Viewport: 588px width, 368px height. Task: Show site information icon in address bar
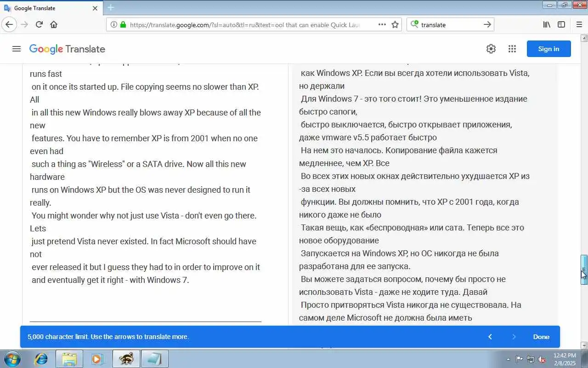[x=113, y=24]
